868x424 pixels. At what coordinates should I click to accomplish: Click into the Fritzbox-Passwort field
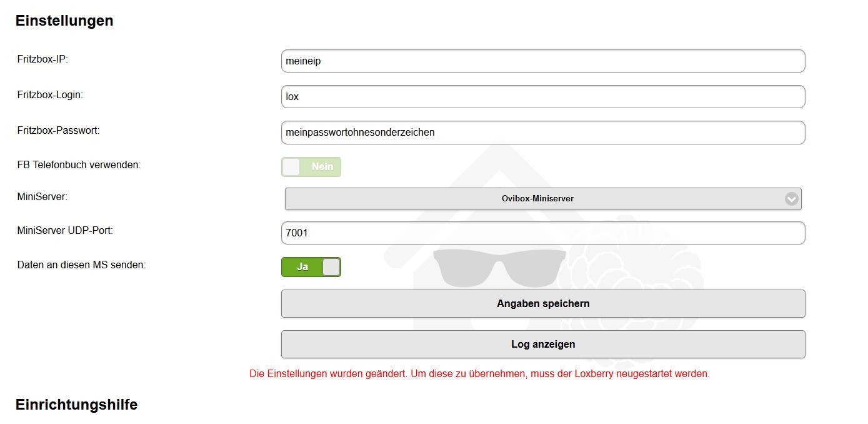point(543,133)
